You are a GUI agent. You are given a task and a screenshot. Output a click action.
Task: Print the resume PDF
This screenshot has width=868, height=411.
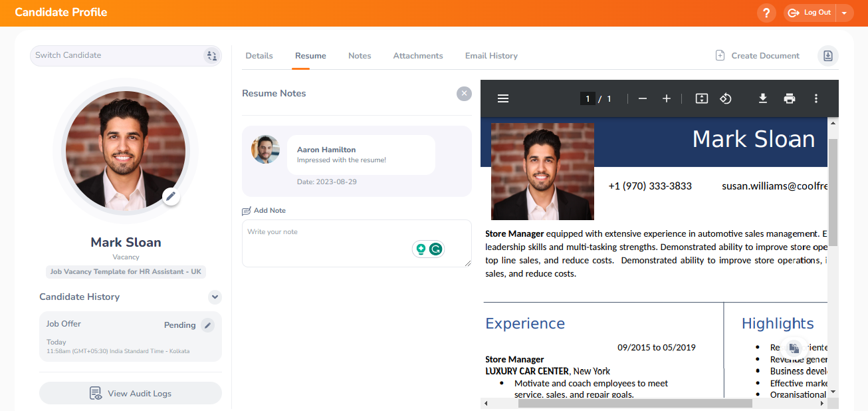pos(790,98)
